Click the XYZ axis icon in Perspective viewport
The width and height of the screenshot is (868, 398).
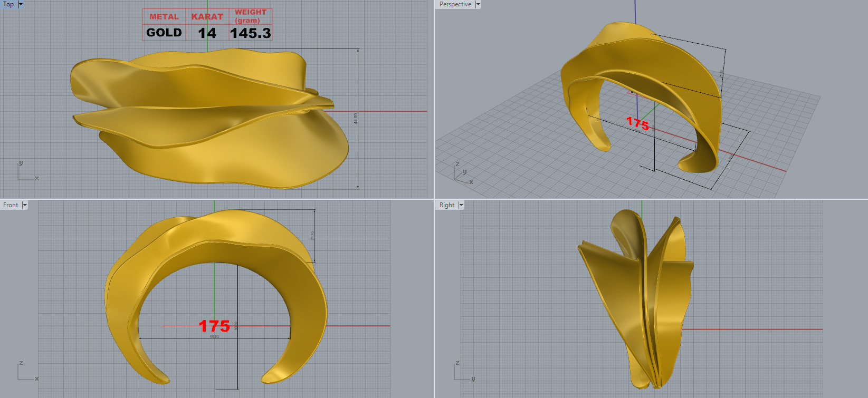pos(463,173)
